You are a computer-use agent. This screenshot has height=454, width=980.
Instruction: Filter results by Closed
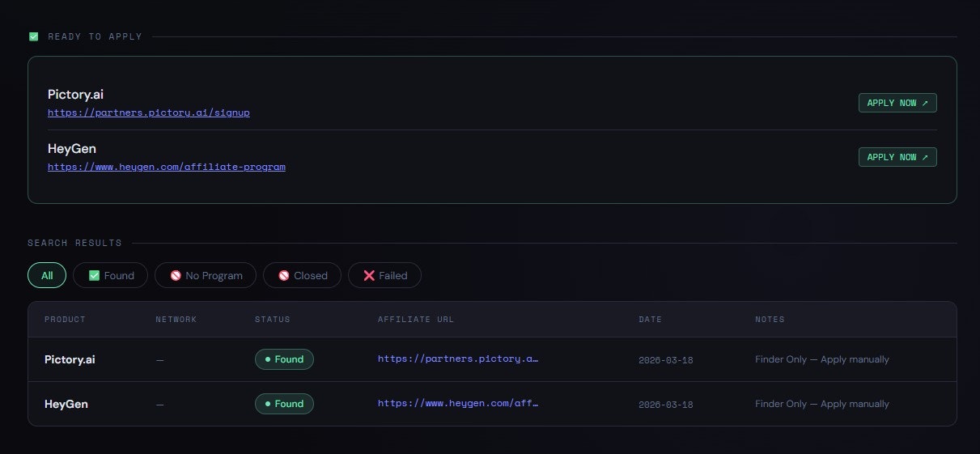[x=303, y=275]
